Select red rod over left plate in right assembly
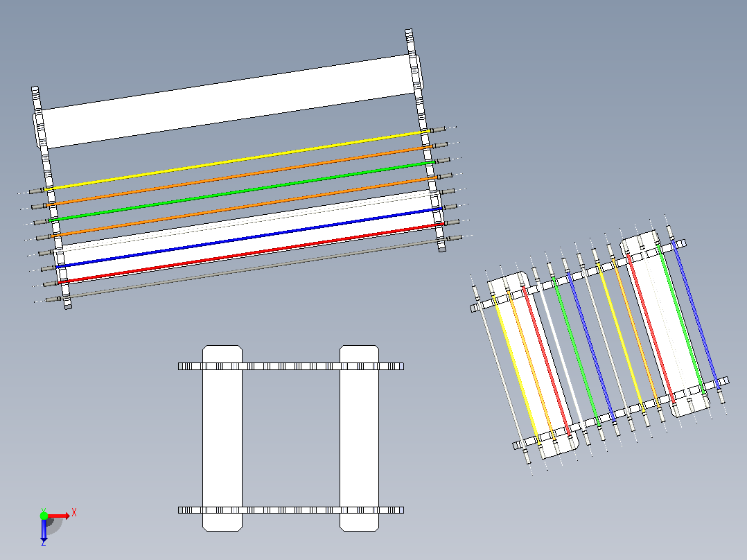 coord(547,361)
